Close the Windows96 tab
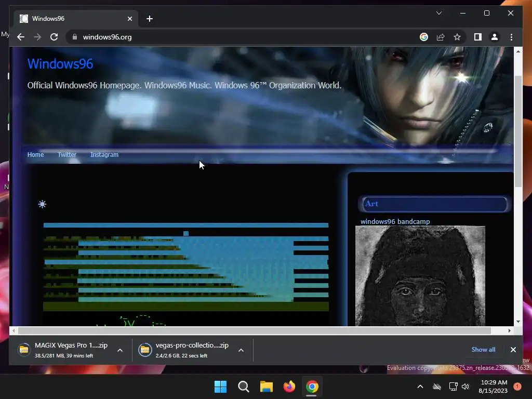This screenshot has height=399, width=532. pyautogui.click(x=129, y=19)
